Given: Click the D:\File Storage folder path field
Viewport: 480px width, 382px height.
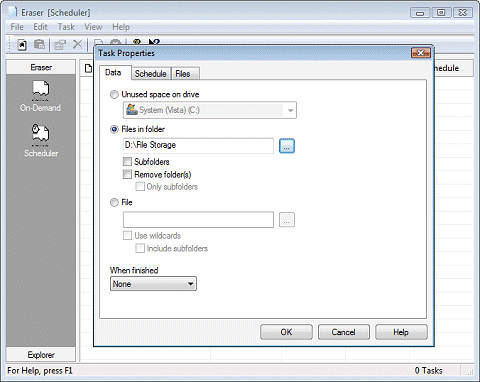Looking at the screenshot, I should (x=198, y=146).
